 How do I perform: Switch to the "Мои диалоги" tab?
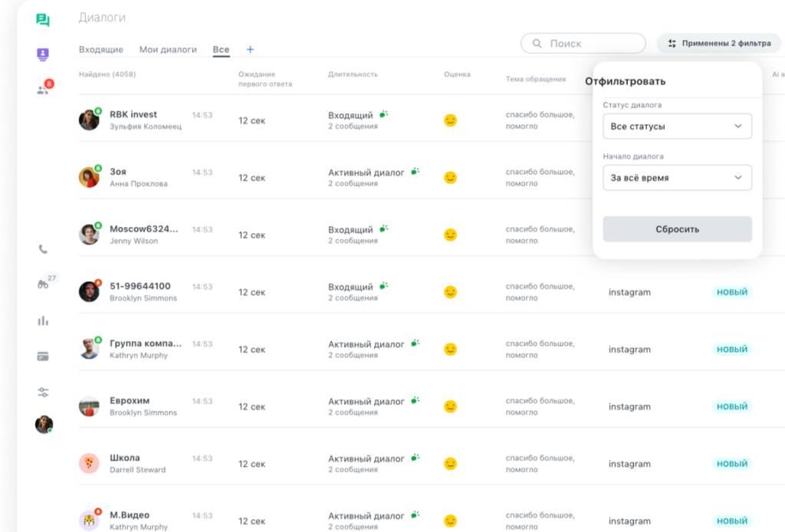[168, 50]
